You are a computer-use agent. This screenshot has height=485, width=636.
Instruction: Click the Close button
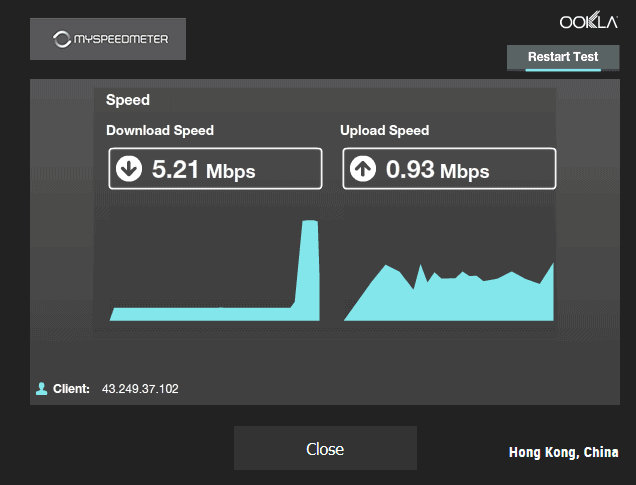point(325,448)
